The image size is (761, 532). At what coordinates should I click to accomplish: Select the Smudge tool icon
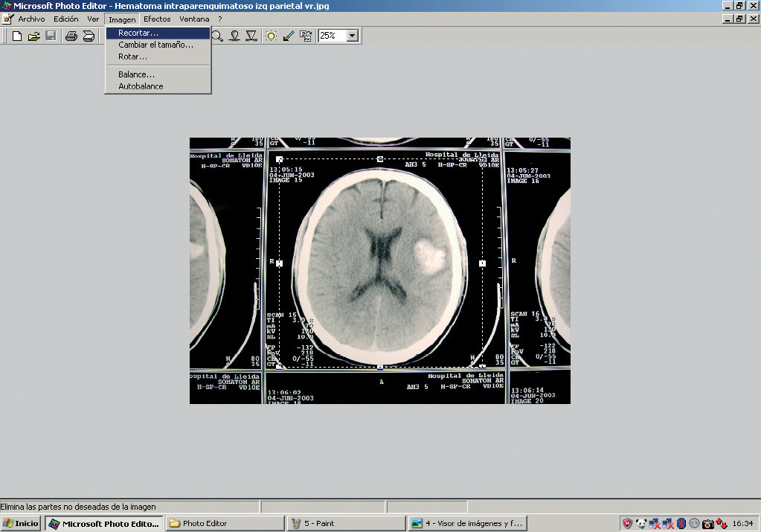coord(234,36)
